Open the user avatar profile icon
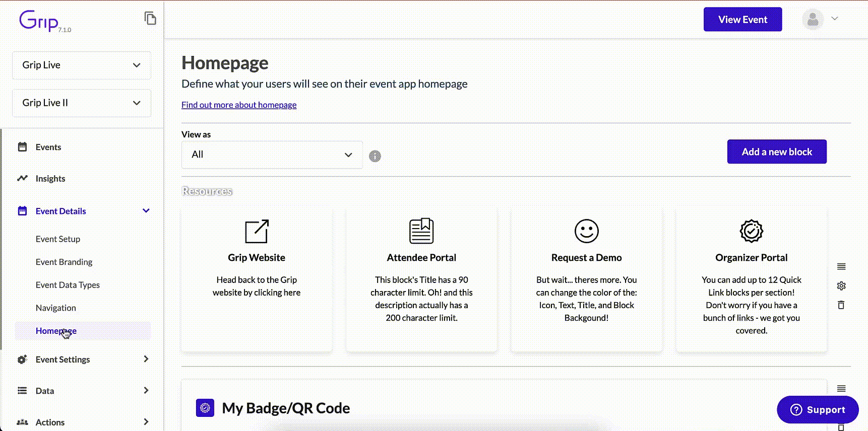Image resolution: width=868 pixels, height=431 pixels. coord(813,20)
